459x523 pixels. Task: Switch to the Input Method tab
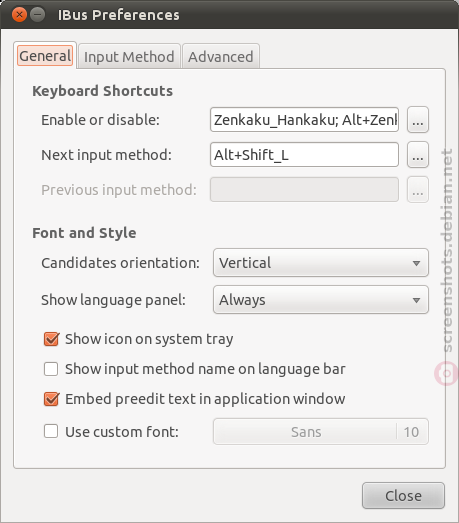(129, 56)
